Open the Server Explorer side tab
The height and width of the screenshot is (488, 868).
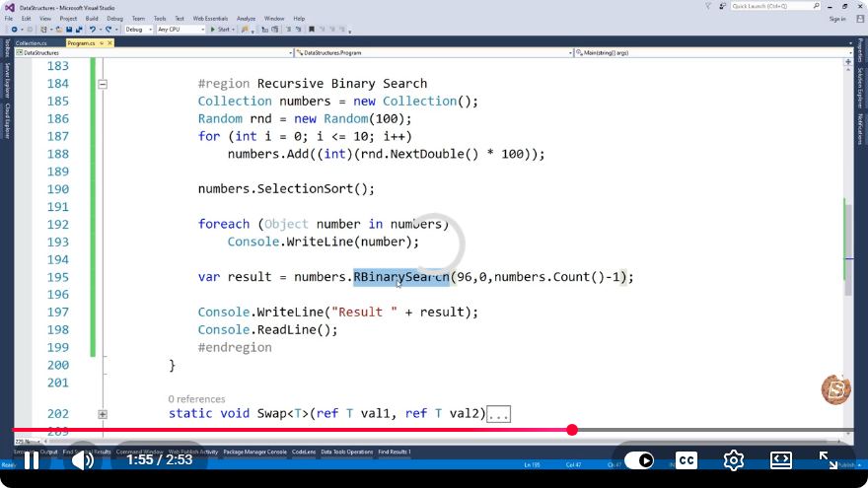point(7,80)
